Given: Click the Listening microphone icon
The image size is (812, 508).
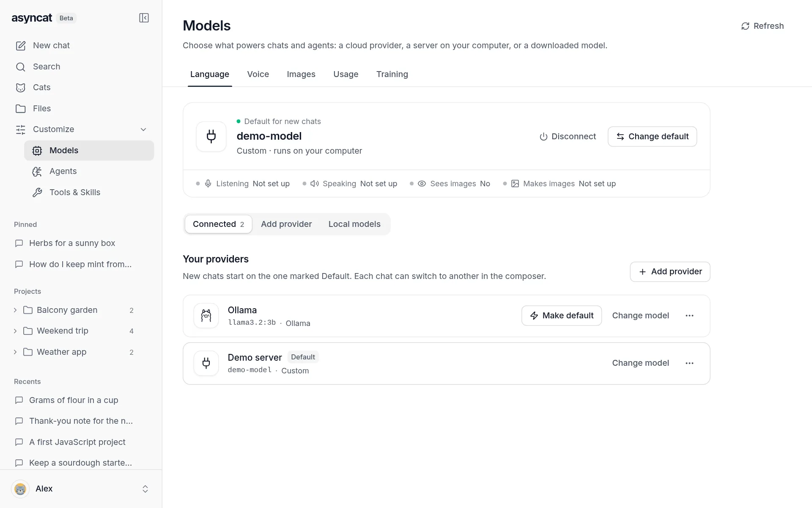Looking at the screenshot, I should (208, 184).
